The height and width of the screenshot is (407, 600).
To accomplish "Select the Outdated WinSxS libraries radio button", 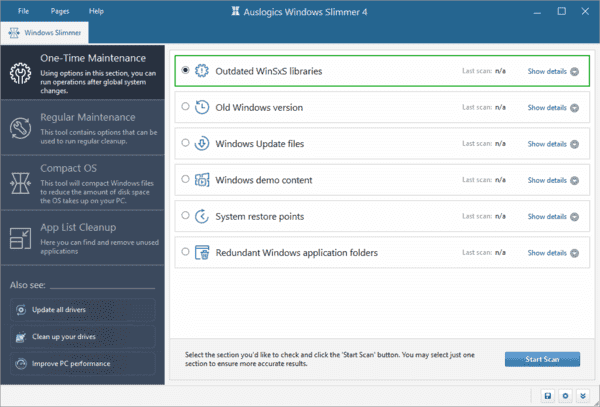I will point(185,70).
